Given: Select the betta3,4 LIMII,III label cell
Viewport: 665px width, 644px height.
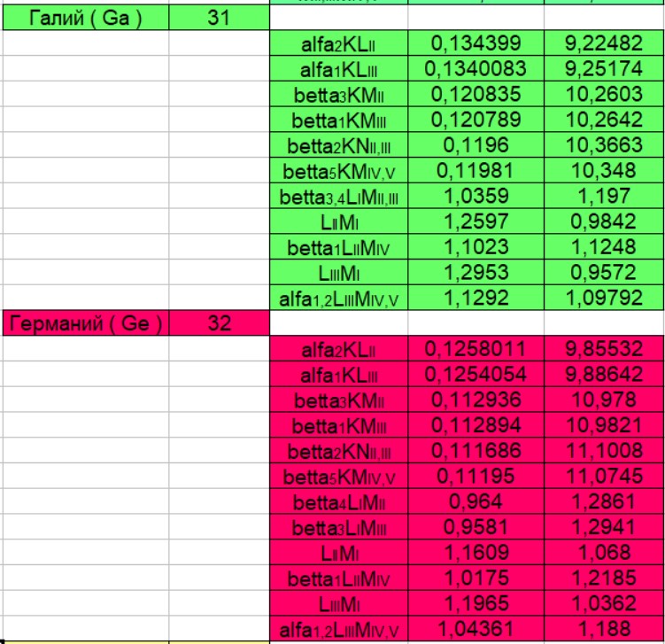Looking at the screenshot, I should (x=338, y=197).
